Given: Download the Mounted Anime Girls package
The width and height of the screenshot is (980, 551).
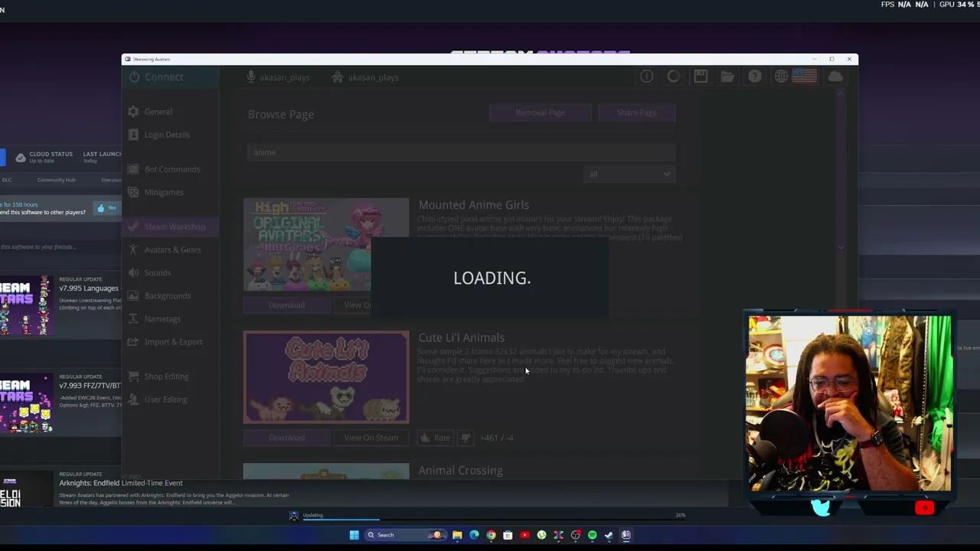Looking at the screenshot, I should pyautogui.click(x=286, y=305).
